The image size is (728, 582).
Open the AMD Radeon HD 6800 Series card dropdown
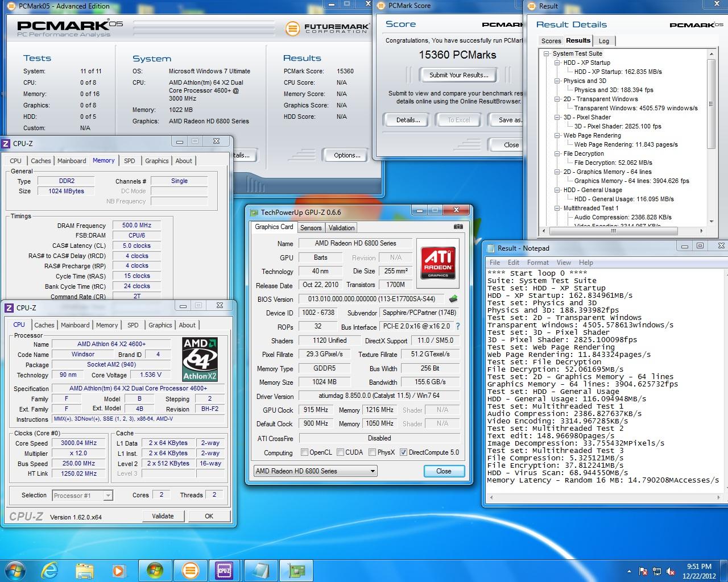pos(315,471)
